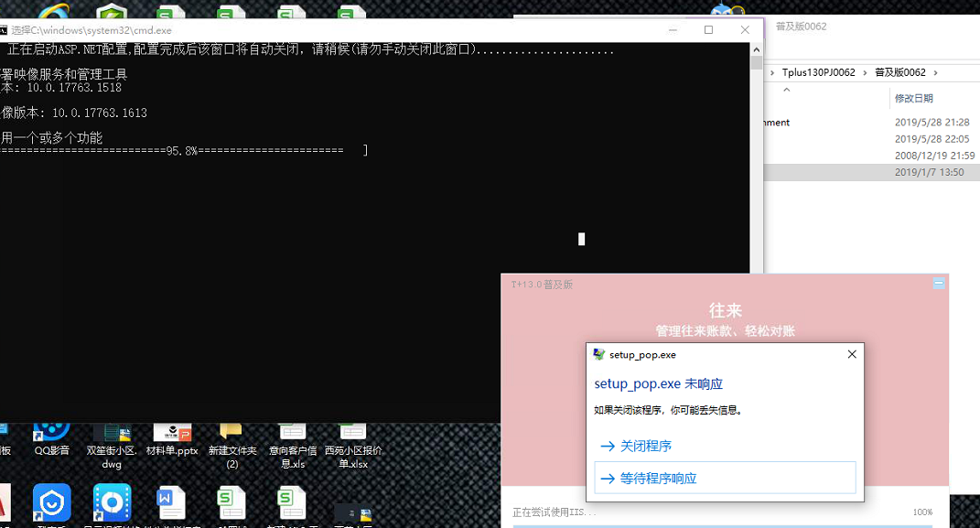Select the 双玺街小区.dwg desktop file
This screenshot has width=980, height=528.
112,447
